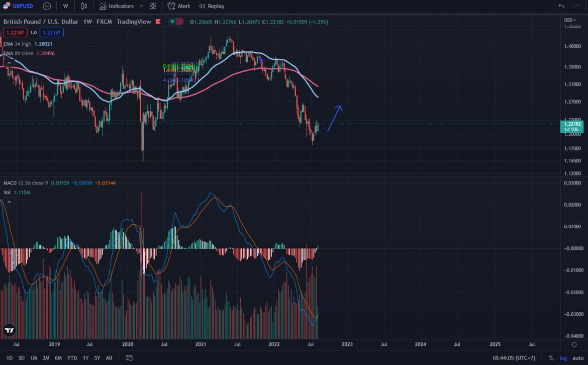Click the TradingView attribution link
The width and height of the screenshot is (588, 365).
133,22
